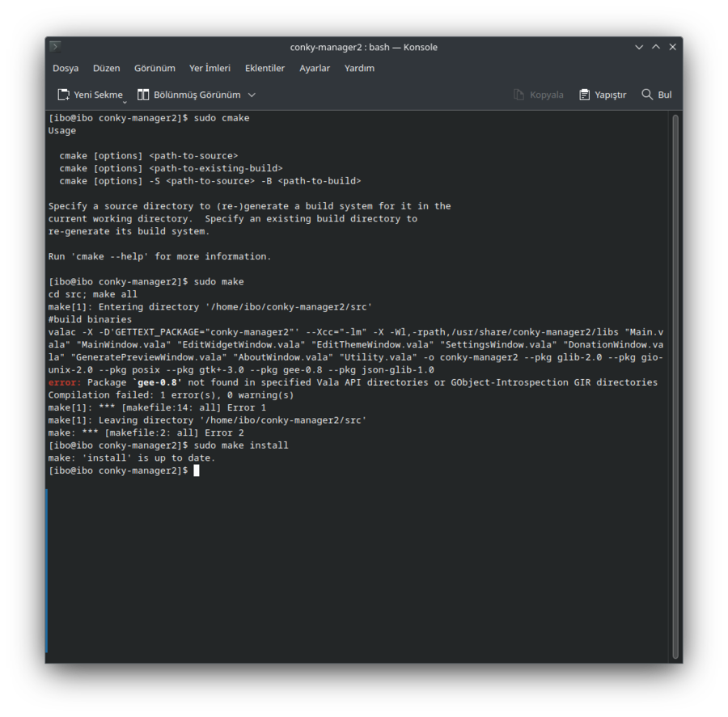The image size is (728, 717).
Task: Click the Kopyala copy icon
Action: (519, 95)
